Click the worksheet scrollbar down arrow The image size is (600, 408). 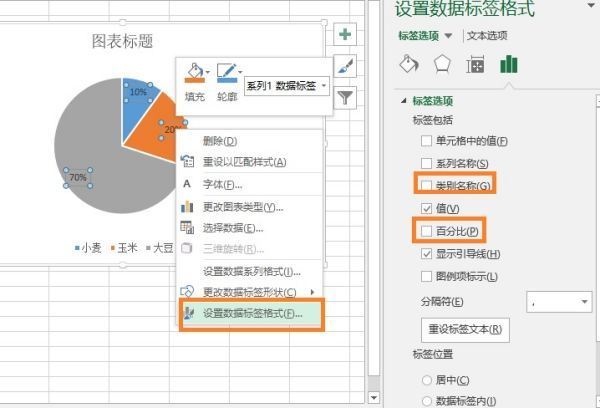pos(373,398)
